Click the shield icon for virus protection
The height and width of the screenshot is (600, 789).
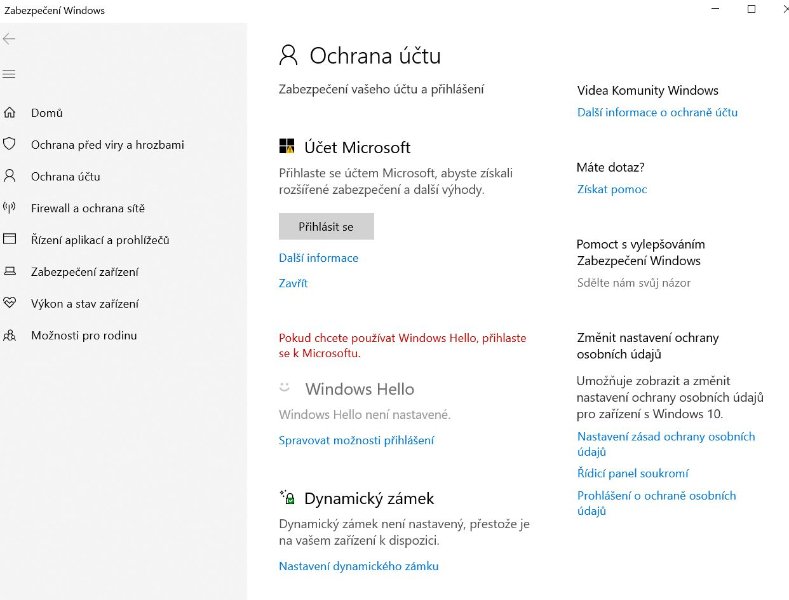click(10, 144)
